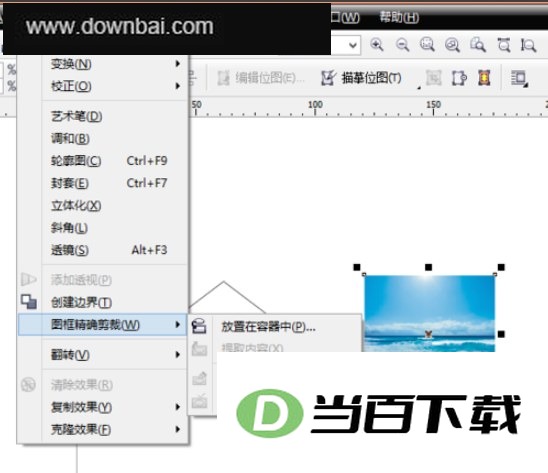
Task: Click the zoom to page width icon
Action: (504, 45)
